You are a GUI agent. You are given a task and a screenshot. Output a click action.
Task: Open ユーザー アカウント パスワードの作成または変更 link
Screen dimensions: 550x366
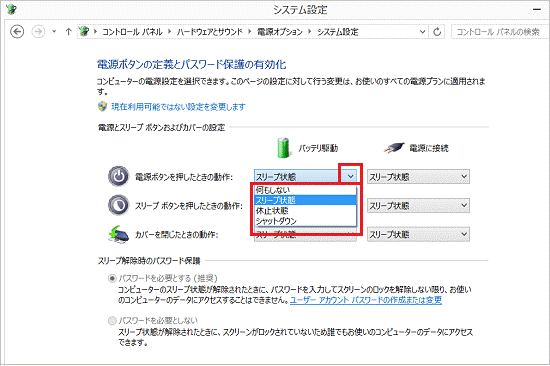click(x=366, y=300)
